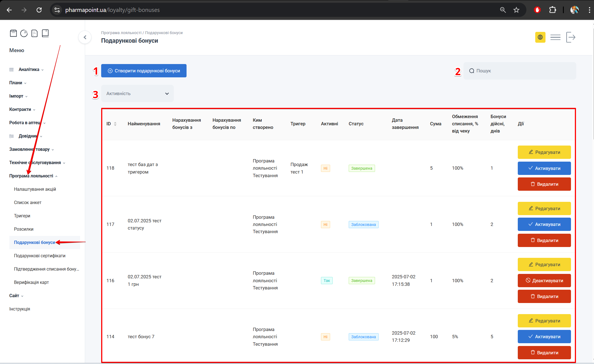
Task: Click the logout exit icon
Action: pyautogui.click(x=571, y=37)
